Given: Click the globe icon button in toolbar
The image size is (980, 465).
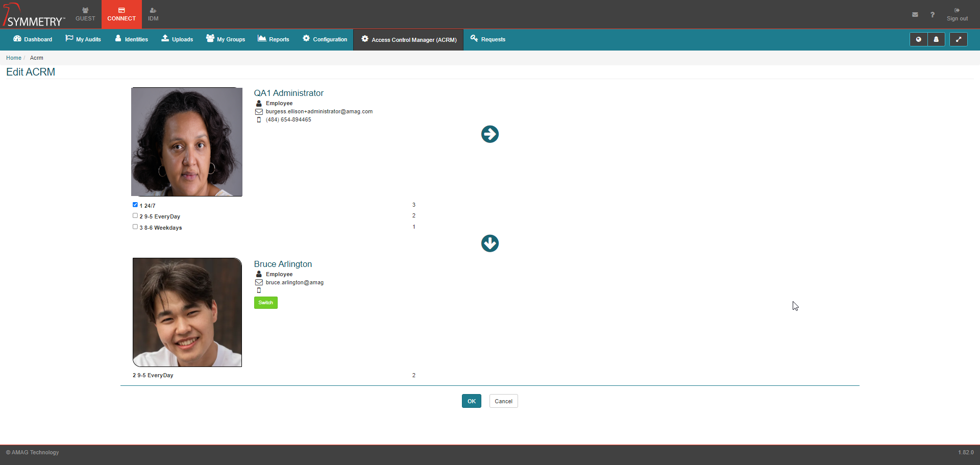Looking at the screenshot, I should pos(919,39).
